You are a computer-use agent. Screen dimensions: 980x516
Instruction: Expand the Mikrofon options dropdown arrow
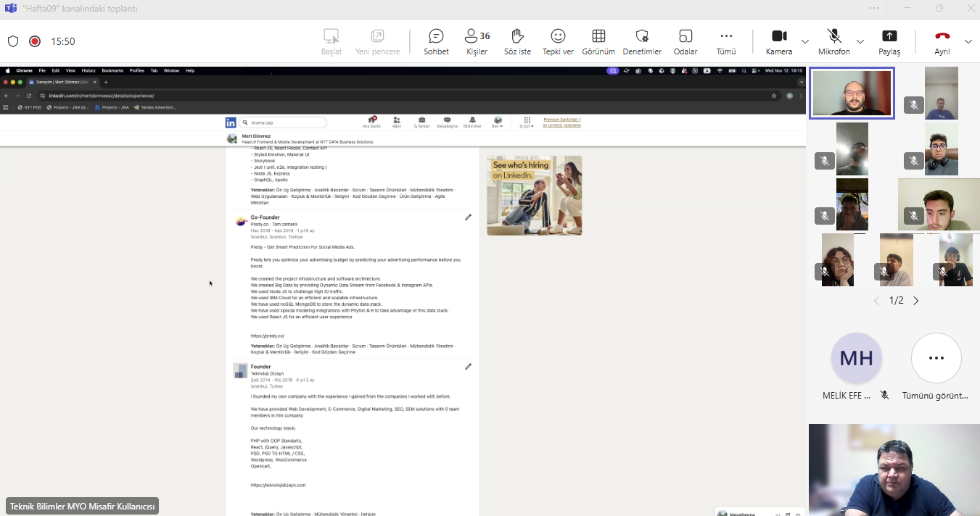tap(860, 41)
